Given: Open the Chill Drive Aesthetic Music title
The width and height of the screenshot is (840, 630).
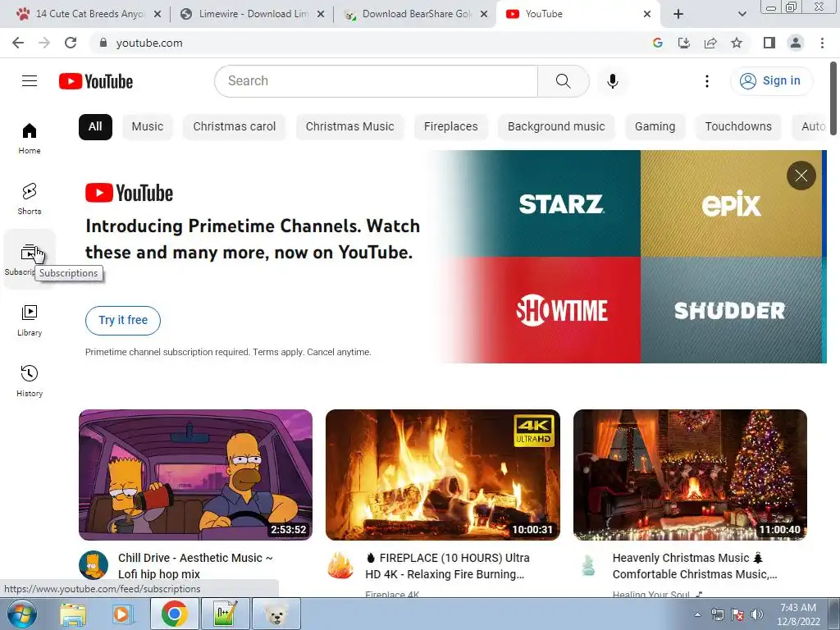Looking at the screenshot, I should 195,566.
